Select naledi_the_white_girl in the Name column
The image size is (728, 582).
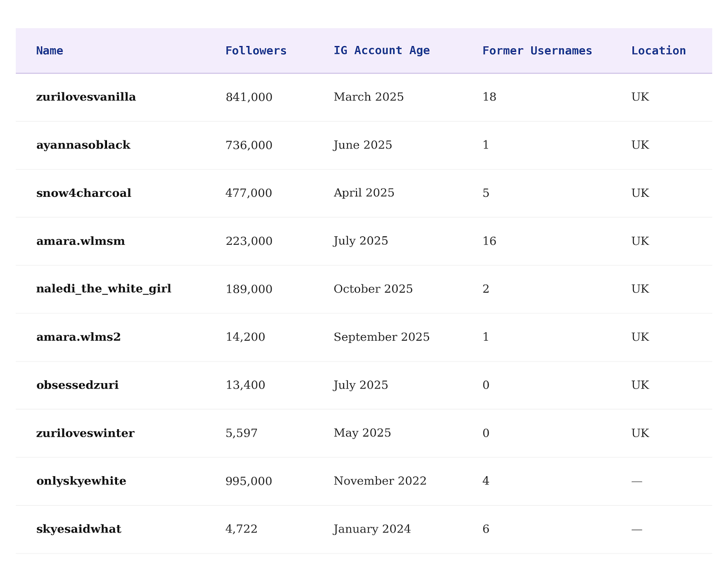pyautogui.click(x=103, y=289)
